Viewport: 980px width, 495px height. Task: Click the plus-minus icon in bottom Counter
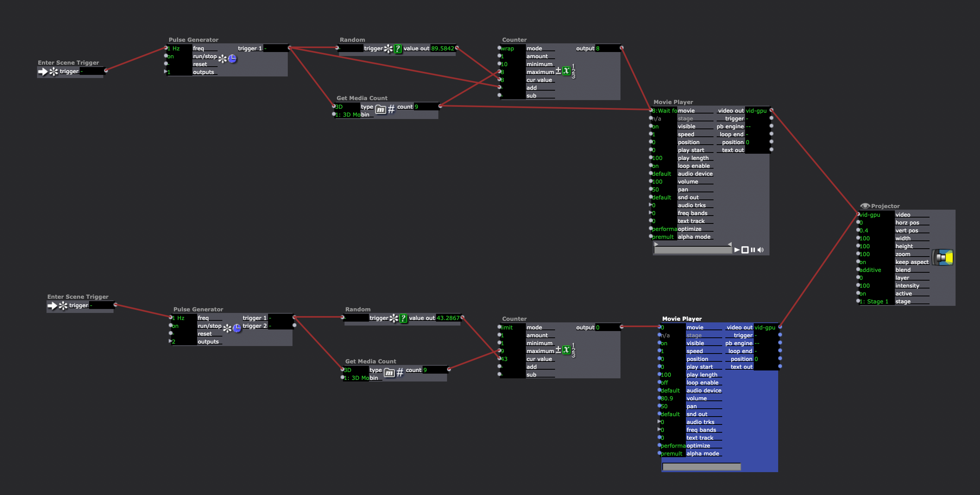pyautogui.click(x=558, y=350)
